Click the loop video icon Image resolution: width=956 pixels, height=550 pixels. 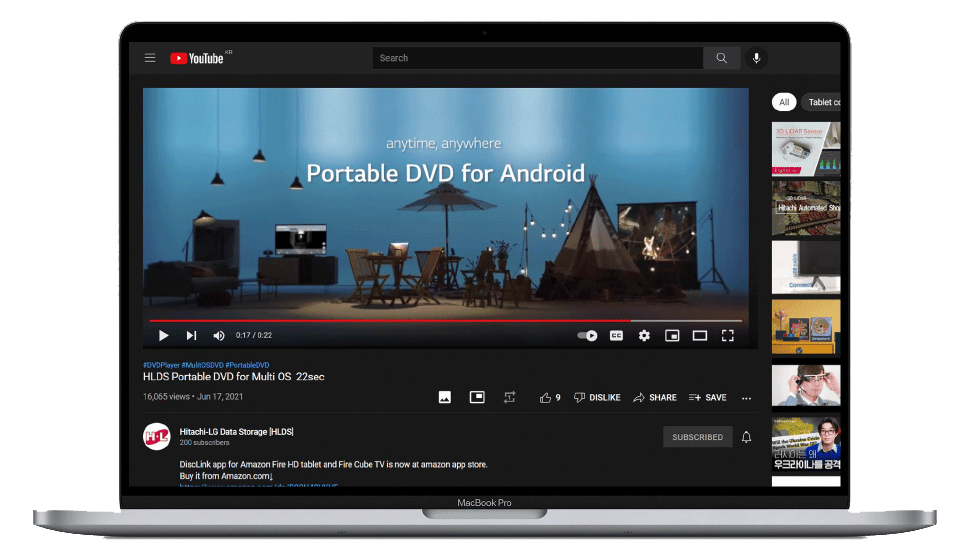point(510,397)
